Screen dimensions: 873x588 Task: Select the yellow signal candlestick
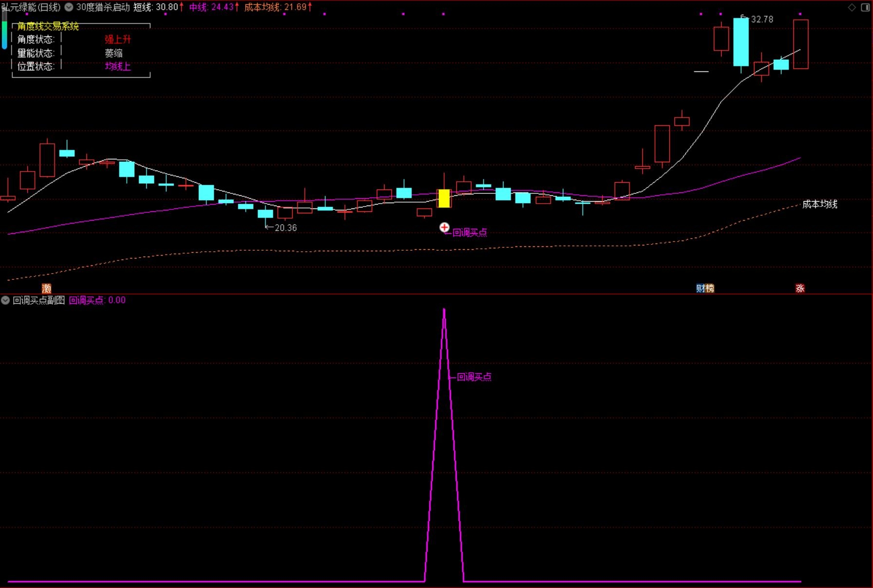coord(444,198)
